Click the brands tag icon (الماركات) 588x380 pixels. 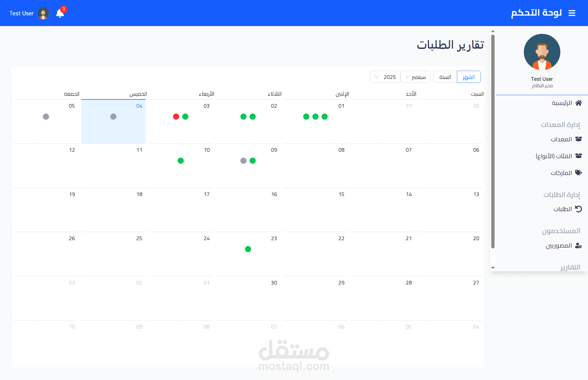[x=579, y=173]
